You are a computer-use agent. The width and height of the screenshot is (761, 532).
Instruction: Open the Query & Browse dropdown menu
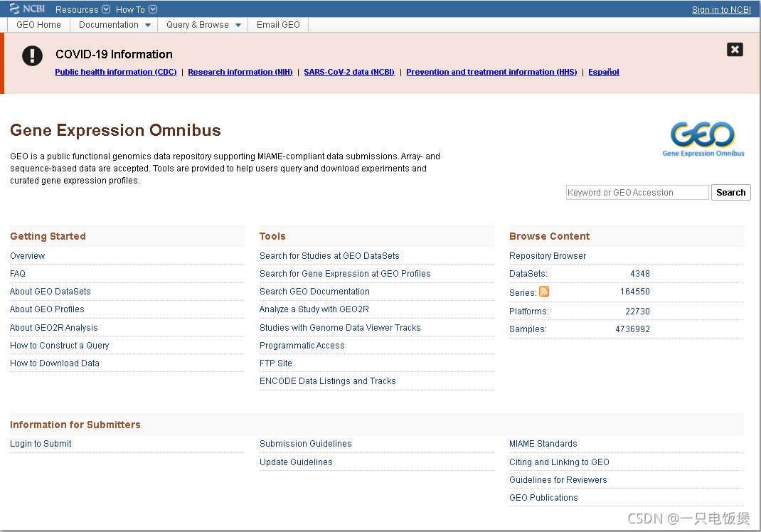[x=238, y=25]
